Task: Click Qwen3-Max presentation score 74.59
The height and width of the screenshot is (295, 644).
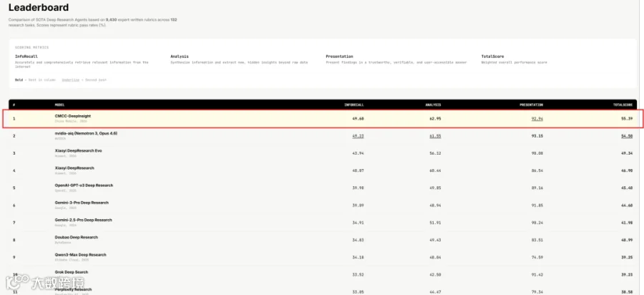Action: tap(537, 257)
